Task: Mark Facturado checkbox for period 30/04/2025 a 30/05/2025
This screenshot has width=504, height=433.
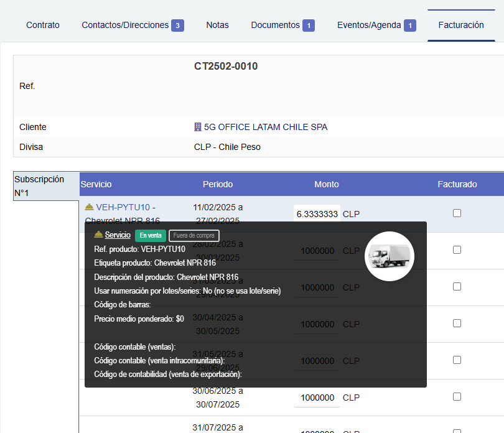Action: (x=457, y=323)
